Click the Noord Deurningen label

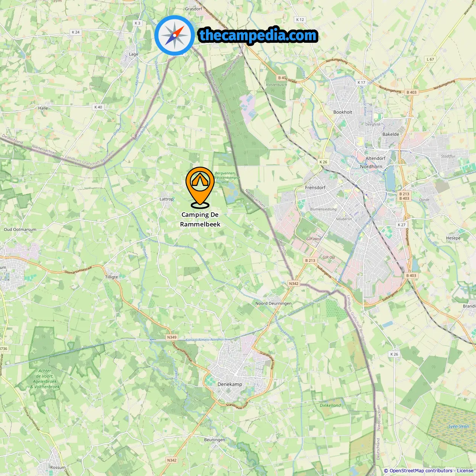pyautogui.click(x=273, y=303)
